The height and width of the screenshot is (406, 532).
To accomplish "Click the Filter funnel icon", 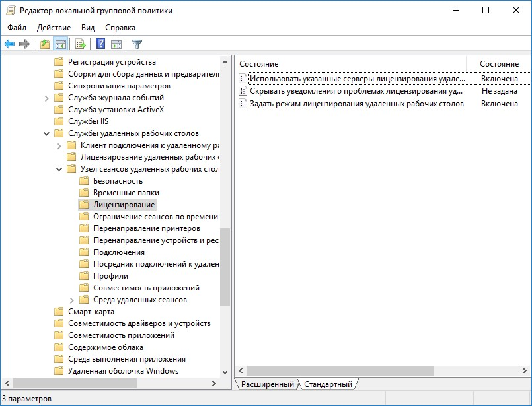I will tap(137, 44).
